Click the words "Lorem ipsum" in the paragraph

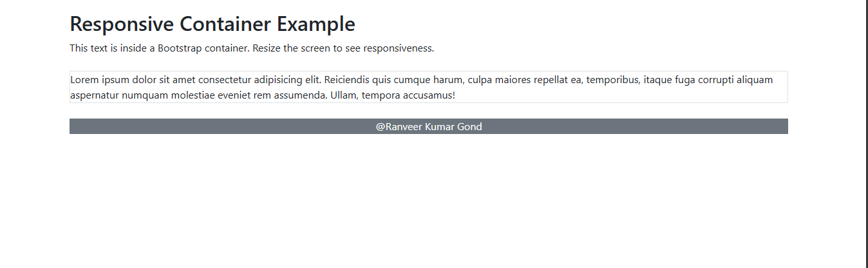tap(95, 80)
